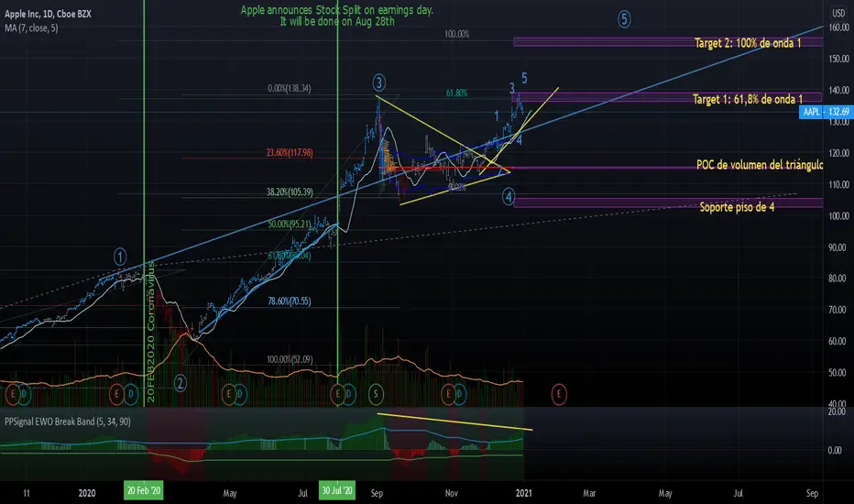This screenshot has height=504, width=854.
Task: Click the 'Target 2: 100% de onda 1' label
Action: 748,44
